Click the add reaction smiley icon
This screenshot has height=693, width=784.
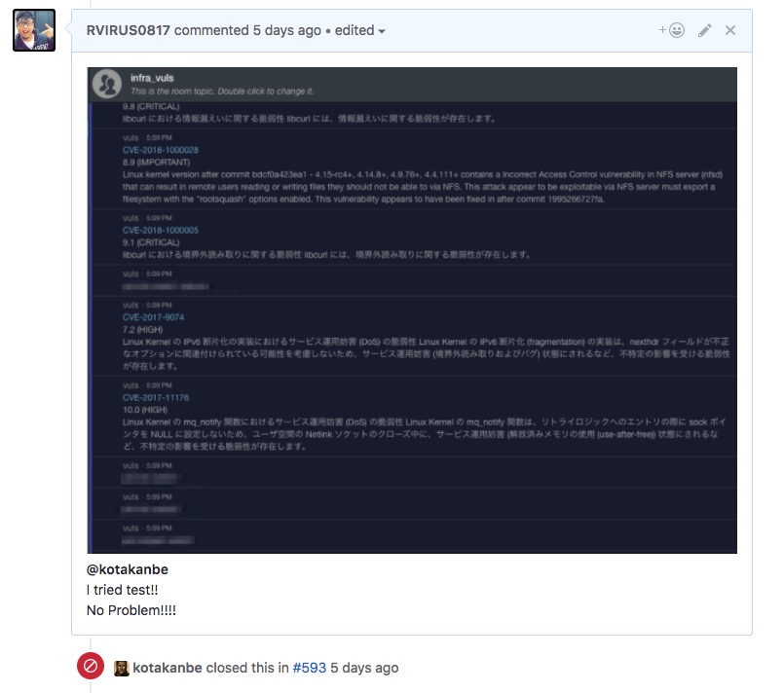(672, 30)
